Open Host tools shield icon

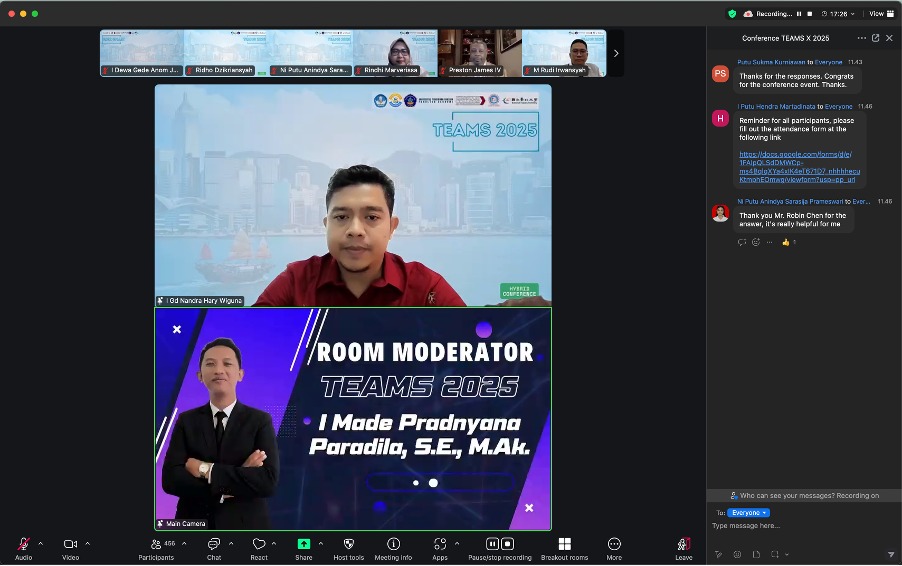click(348, 544)
